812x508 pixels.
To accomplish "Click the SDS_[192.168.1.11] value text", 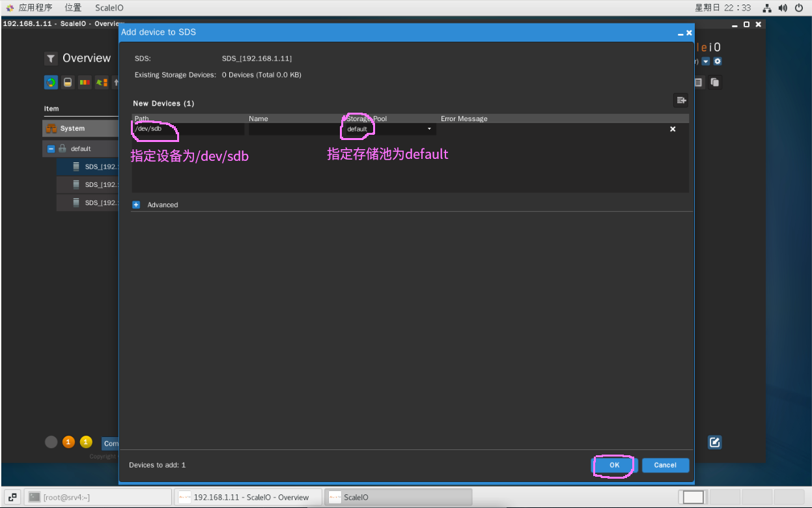I will coord(257,59).
